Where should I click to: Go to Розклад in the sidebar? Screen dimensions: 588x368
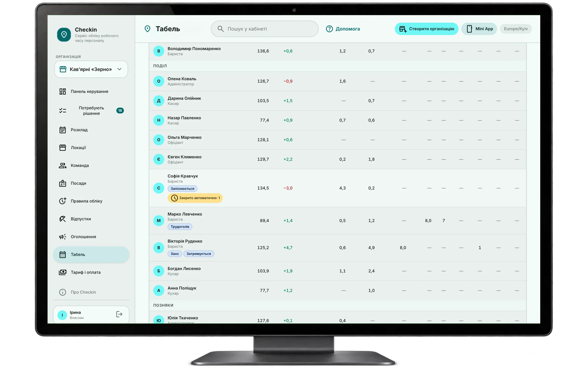tap(91, 130)
